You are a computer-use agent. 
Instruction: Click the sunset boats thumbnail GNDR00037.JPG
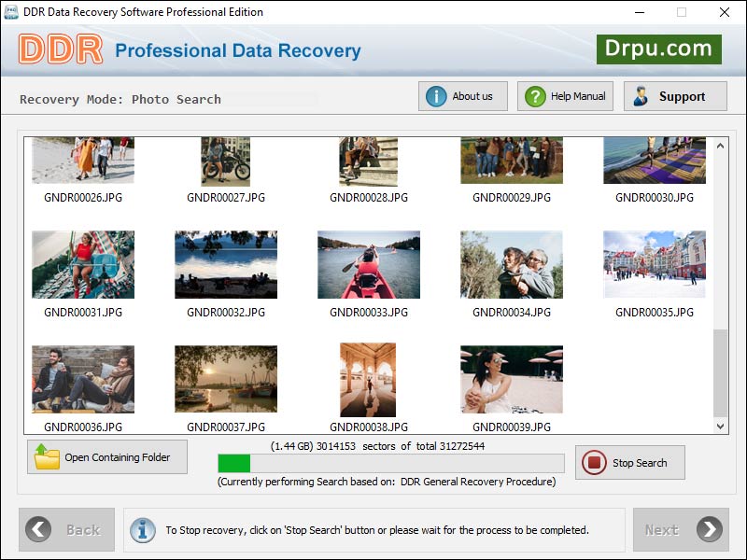(225, 379)
